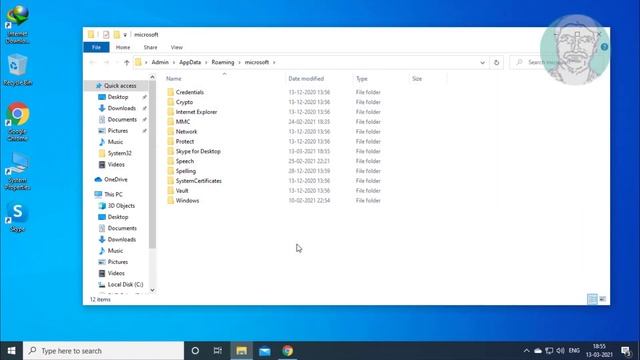The width and height of the screenshot is (640, 360).
Task: Expand the chevron after AppData breadcrumb
Action: (206, 62)
